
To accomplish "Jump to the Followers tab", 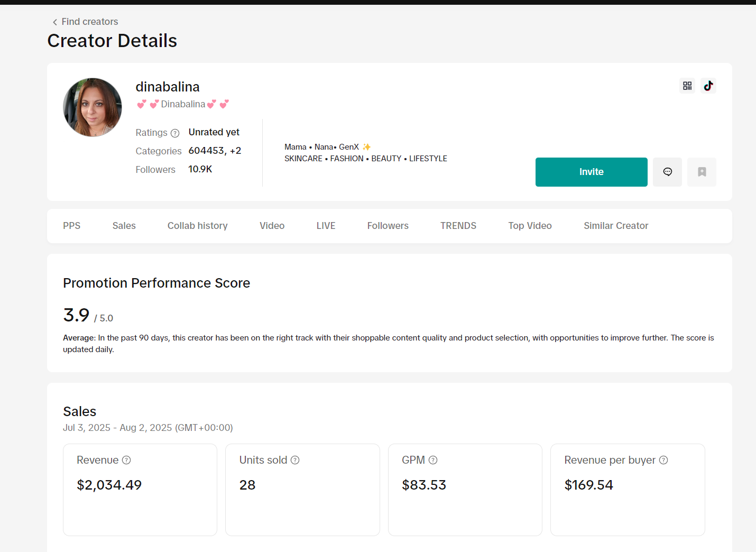I will (388, 226).
